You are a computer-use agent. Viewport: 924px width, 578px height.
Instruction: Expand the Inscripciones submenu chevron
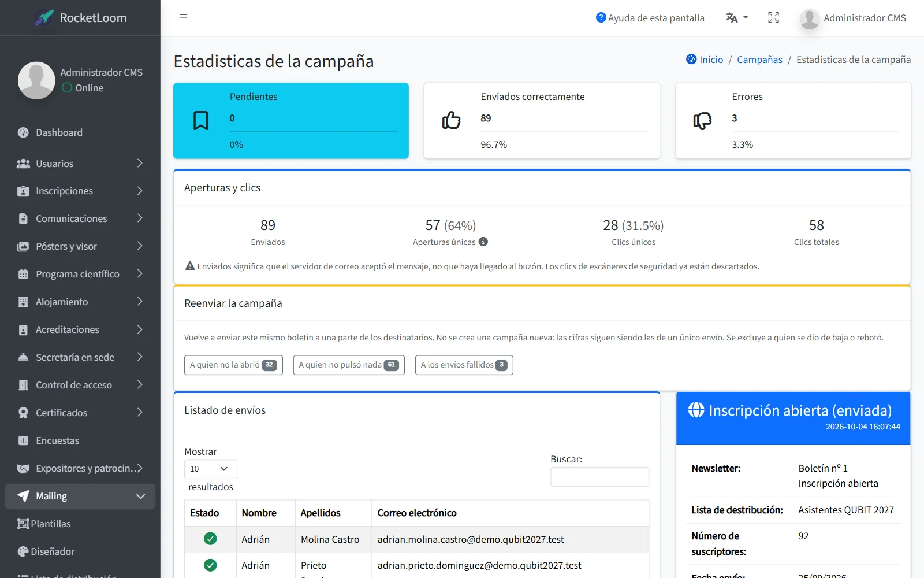coord(140,191)
